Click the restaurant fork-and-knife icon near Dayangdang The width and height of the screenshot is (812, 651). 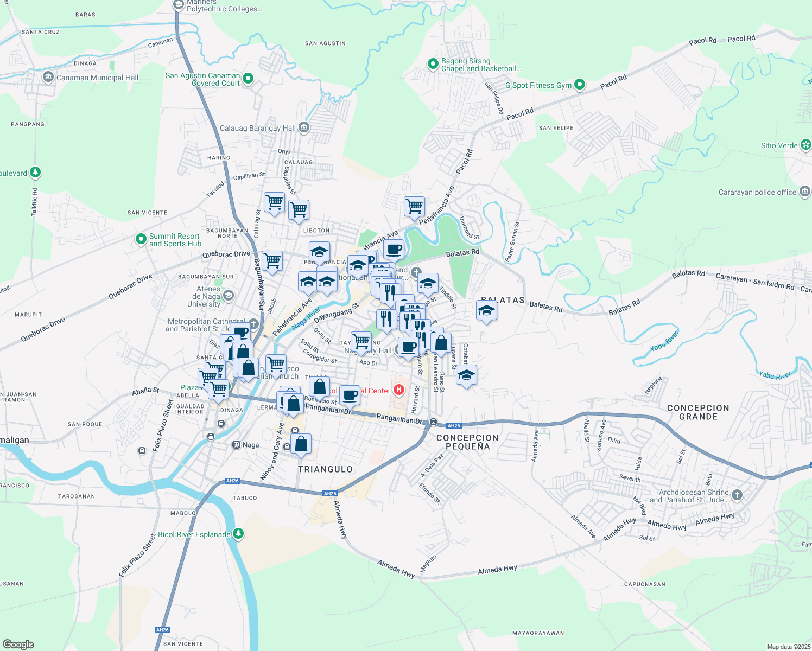(385, 318)
